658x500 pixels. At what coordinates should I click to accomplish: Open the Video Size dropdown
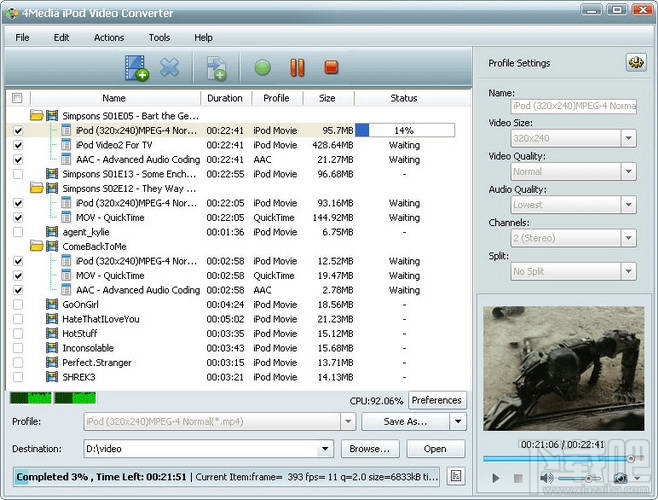[628, 139]
